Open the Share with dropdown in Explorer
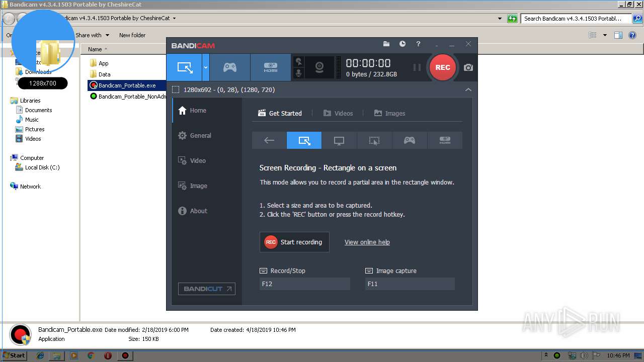The width and height of the screenshot is (644, 362). coord(92,35)
